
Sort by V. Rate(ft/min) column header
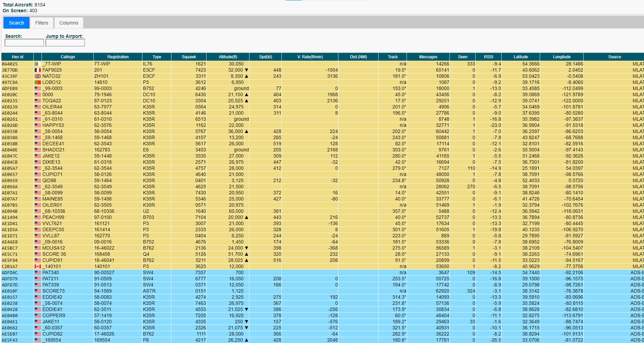(x=310, y=57)
